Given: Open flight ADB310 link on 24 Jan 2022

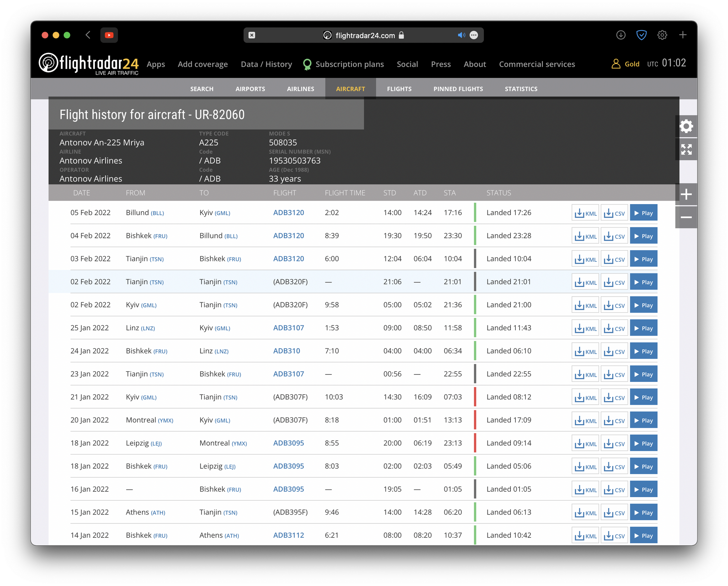Looking at the screenshot, I should pos(287,351).
